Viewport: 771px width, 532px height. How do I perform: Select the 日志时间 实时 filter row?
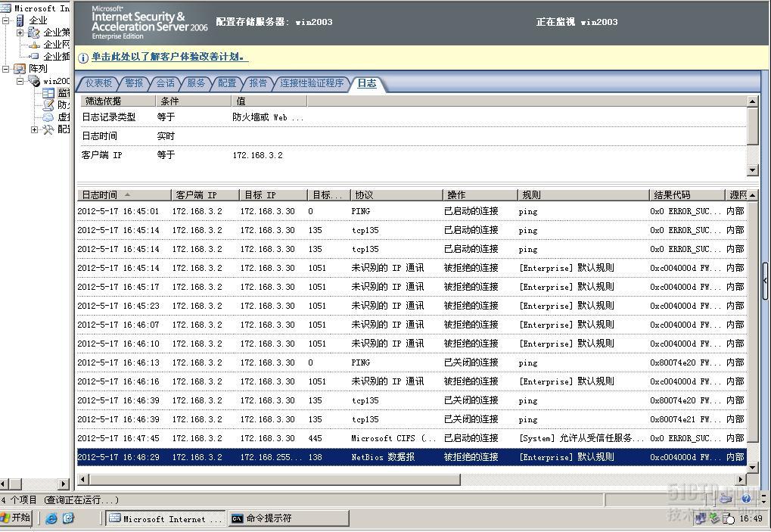[412, 136]
